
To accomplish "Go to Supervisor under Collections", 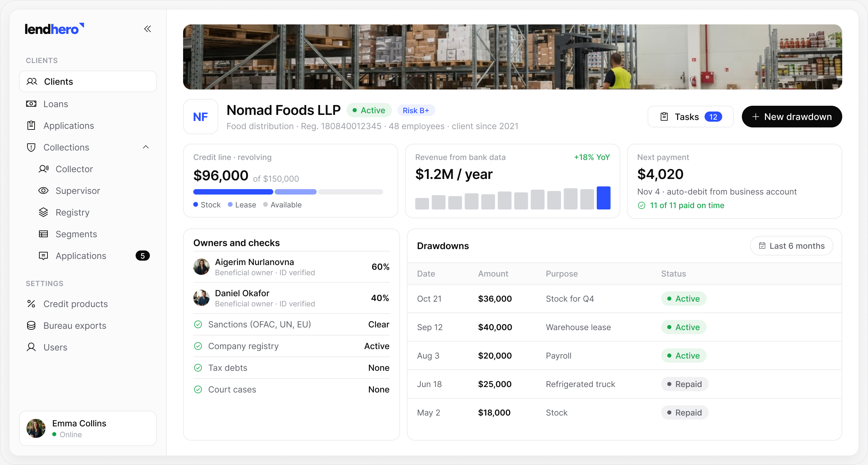I will (88, 190).
